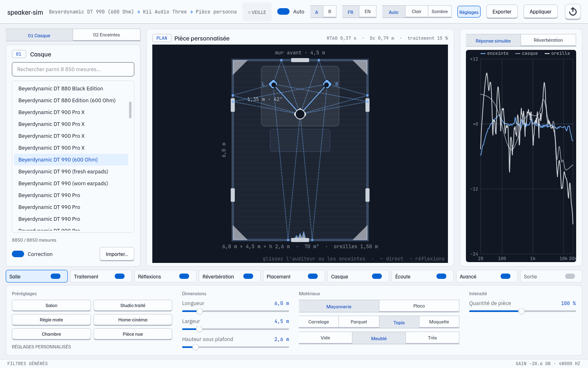Turn off the Salle section switch
The image size is (588, 368).
56,276
